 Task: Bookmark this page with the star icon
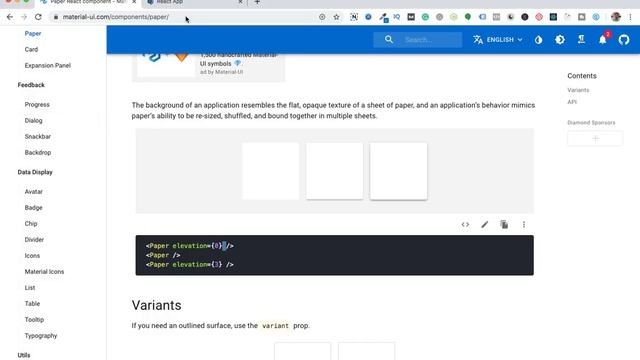[336, 17]
